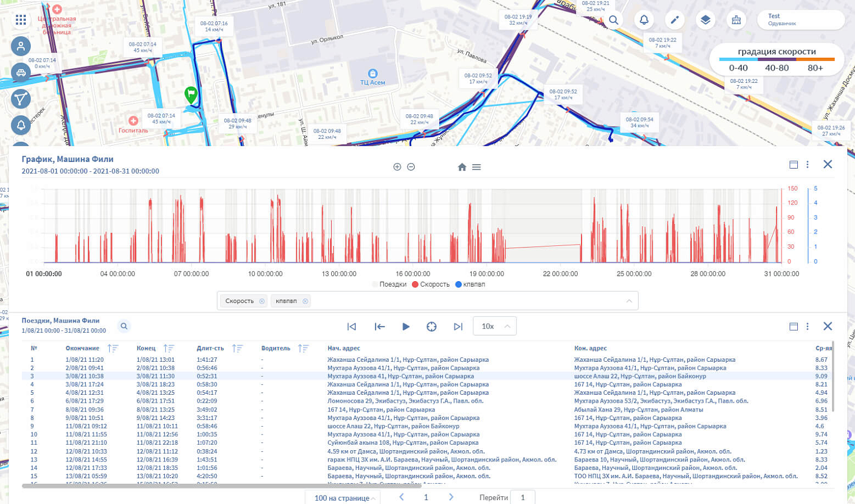The width and height of the screenshot is (855, 504).
Task: Click the map search magnifier icon
Action: pyautogui.click(x=614, y=20)
